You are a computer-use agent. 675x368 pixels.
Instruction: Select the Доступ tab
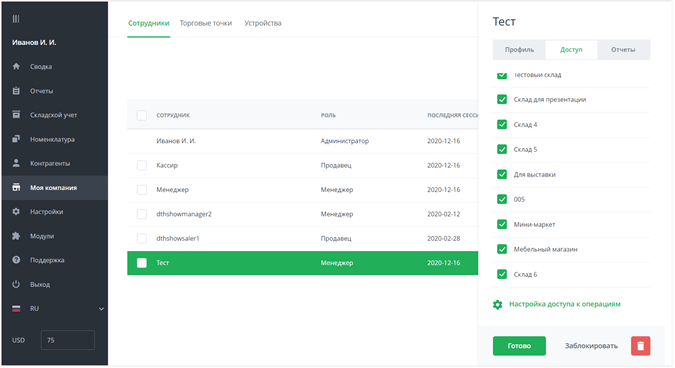pos(571,49)
